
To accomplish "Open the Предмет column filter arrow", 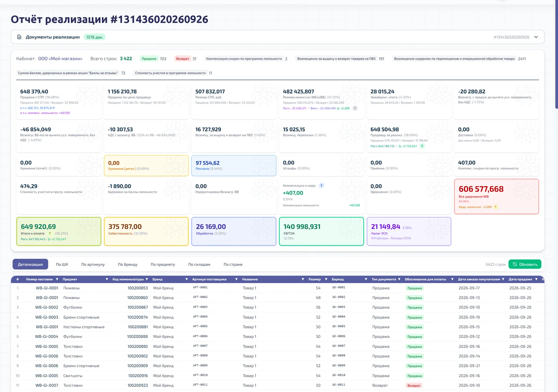I will point(107,279).
